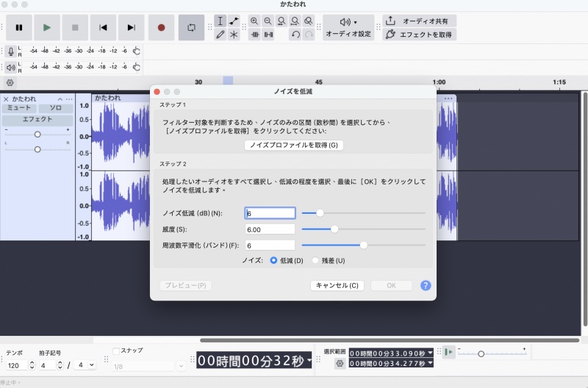Open the 1/8 snap value dropdown
The image size is (588, 388).
coord(149,366)
